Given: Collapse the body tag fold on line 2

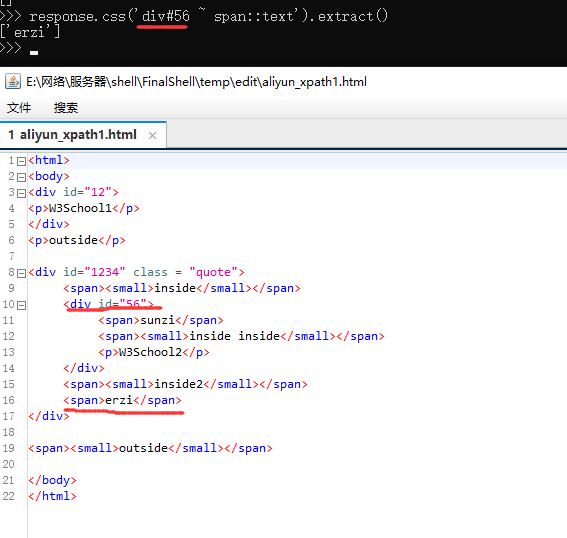Looking at the screenshot, I should pos(22,177).
